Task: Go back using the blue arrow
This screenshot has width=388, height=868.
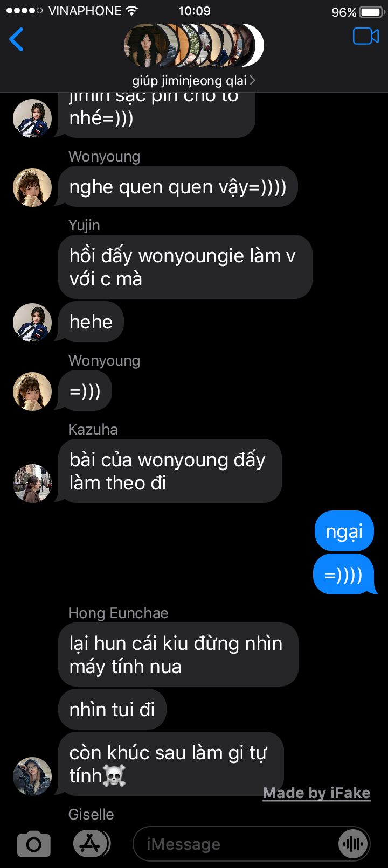Action: [17, 39]
